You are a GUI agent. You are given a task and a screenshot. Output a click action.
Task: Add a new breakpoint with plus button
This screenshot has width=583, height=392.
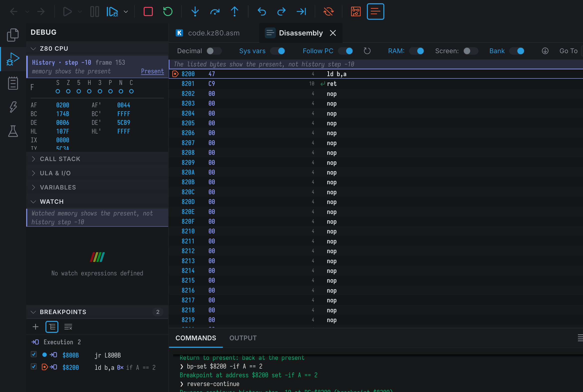click(35, 327)
